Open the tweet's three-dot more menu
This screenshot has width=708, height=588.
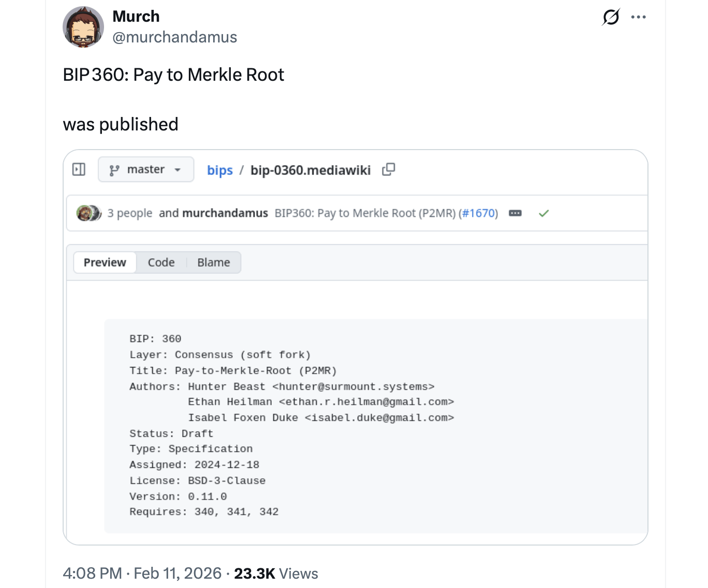coord(639,17)
